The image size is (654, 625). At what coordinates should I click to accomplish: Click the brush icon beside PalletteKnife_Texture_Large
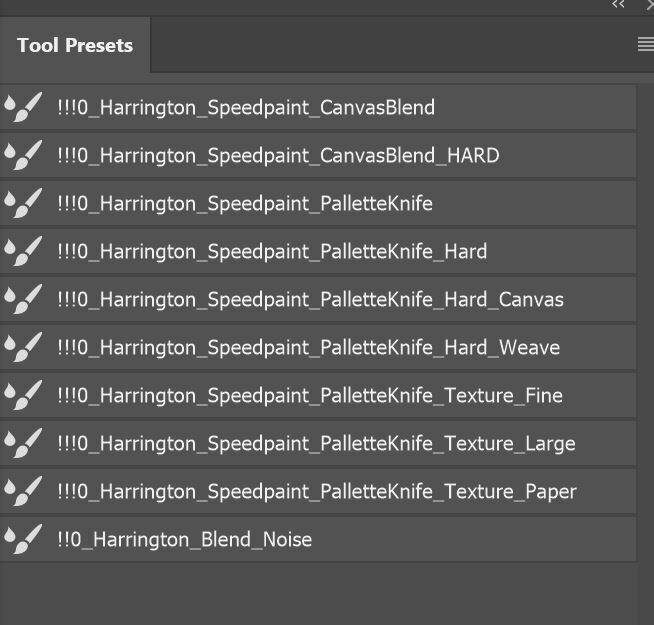click(23, 443)
